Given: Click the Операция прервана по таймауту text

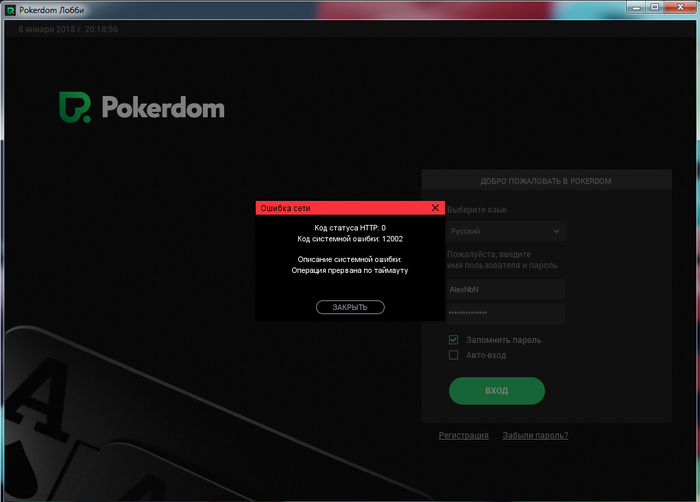Looking at the screenshot, I should coord(350,270).
